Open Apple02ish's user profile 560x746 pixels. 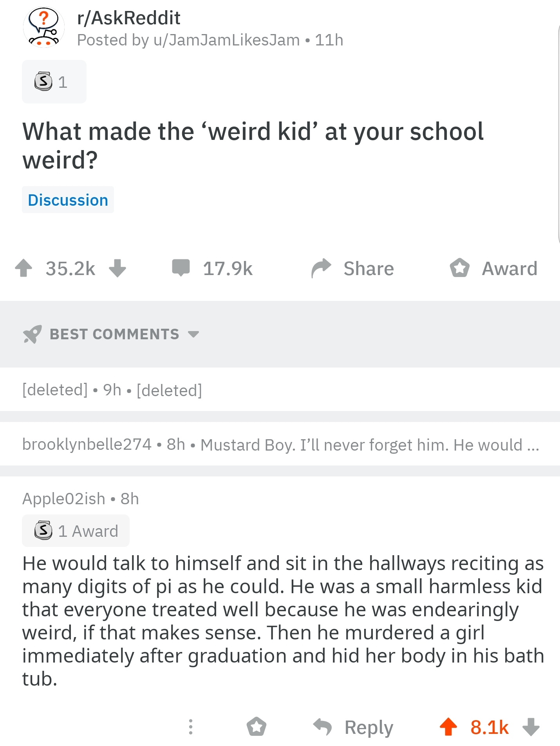click(64, 499)
